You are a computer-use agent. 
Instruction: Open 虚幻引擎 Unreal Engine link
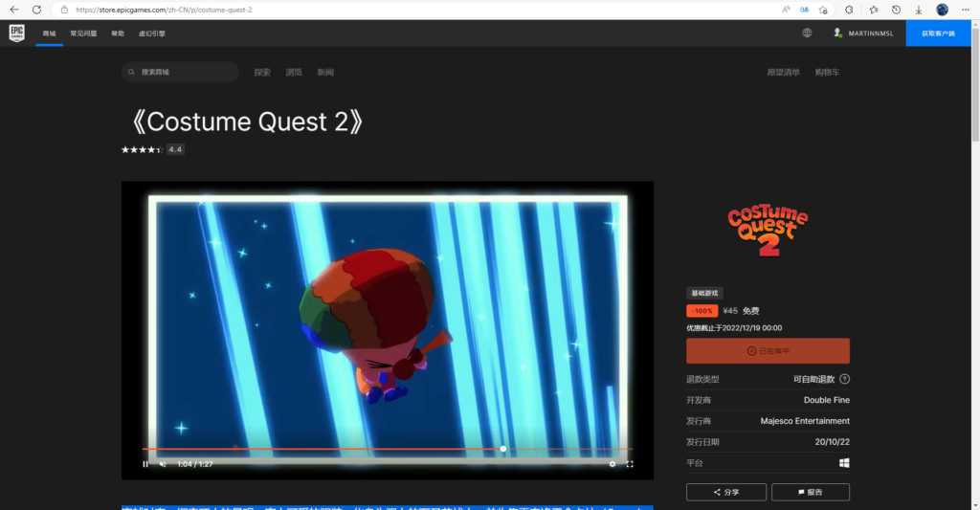tap(152, 33)
